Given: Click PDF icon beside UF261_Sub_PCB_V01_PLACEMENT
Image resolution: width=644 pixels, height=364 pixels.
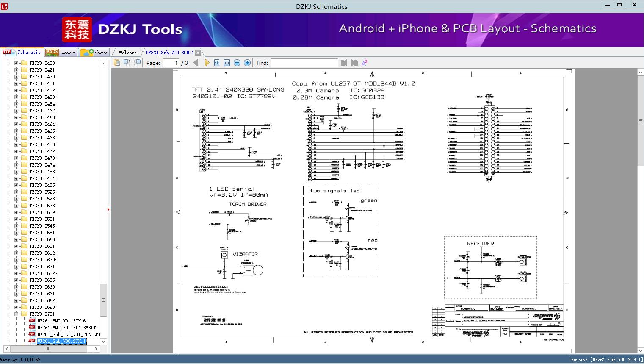Looking at the screenshot, I should coord(32,334).
